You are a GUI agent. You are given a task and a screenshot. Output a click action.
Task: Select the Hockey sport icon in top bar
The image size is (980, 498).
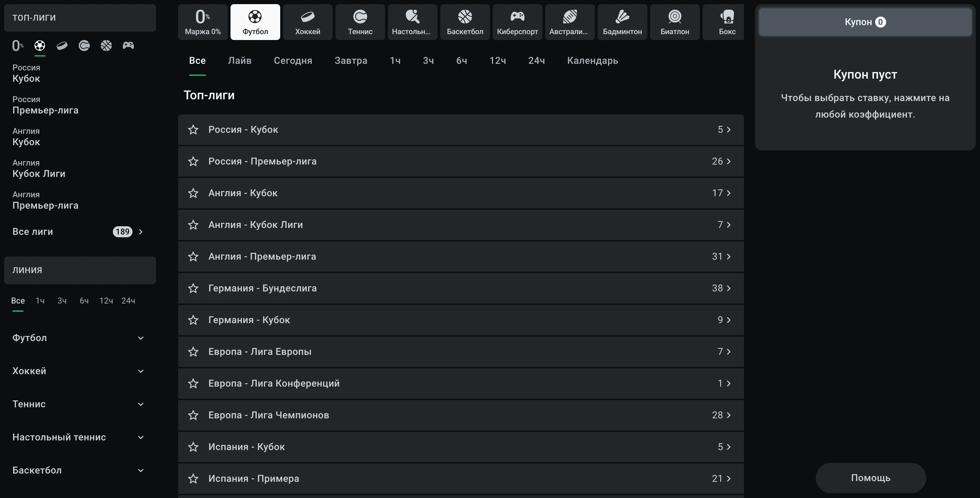coord(307,22)
